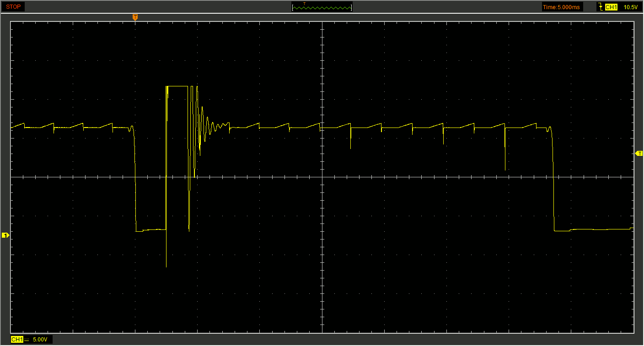Click the DC coupling symbol next to CH1
Viewport: 644px width, 346px height.
click(27, 340)
